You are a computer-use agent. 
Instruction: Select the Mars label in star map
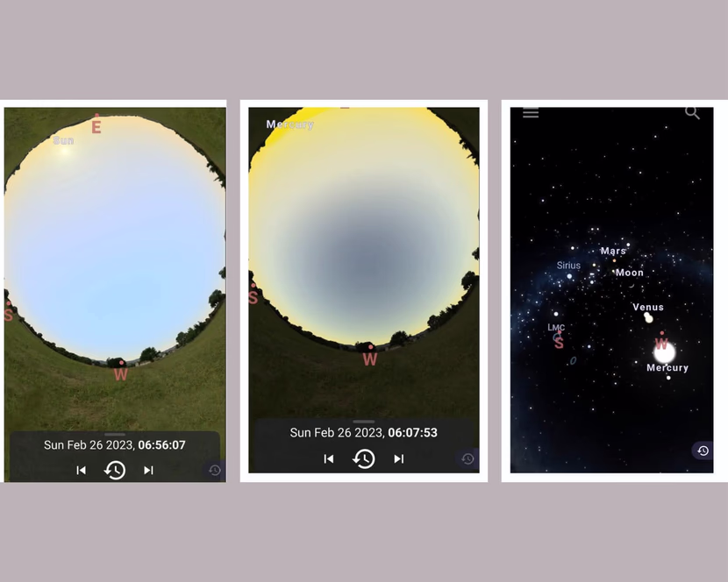tap(613, 251)
